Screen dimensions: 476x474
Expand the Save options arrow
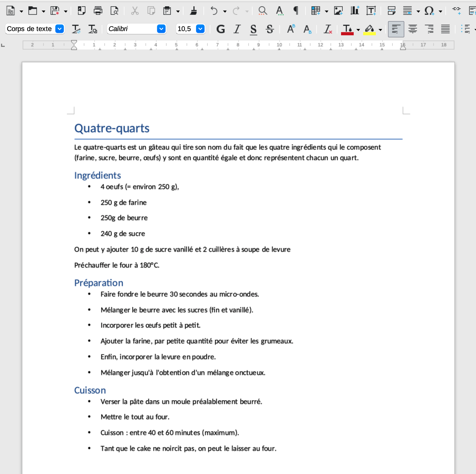66,11
